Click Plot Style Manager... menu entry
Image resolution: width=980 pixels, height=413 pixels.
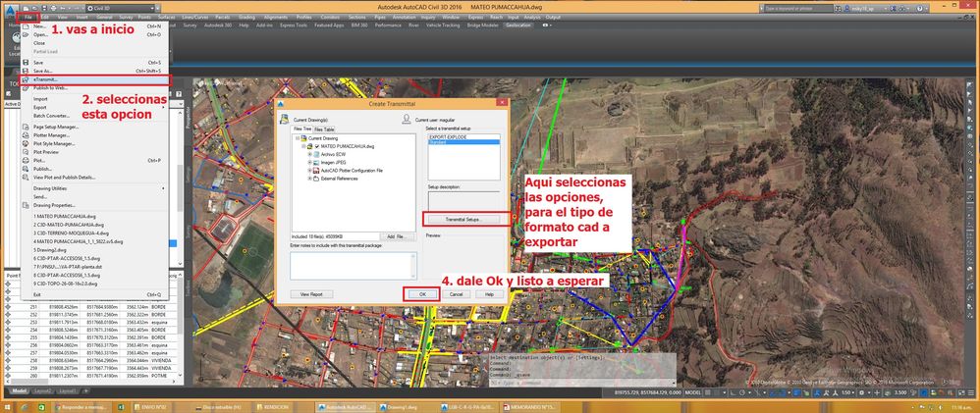coord(94,143)
